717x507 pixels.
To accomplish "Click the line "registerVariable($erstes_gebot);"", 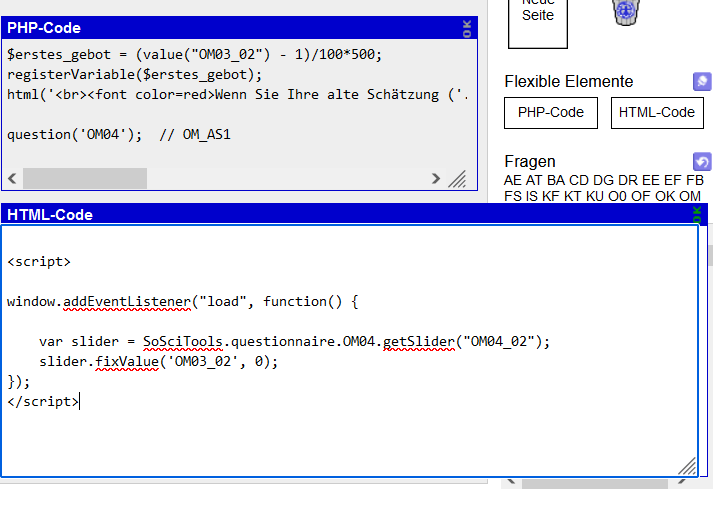I will [134, 75].
